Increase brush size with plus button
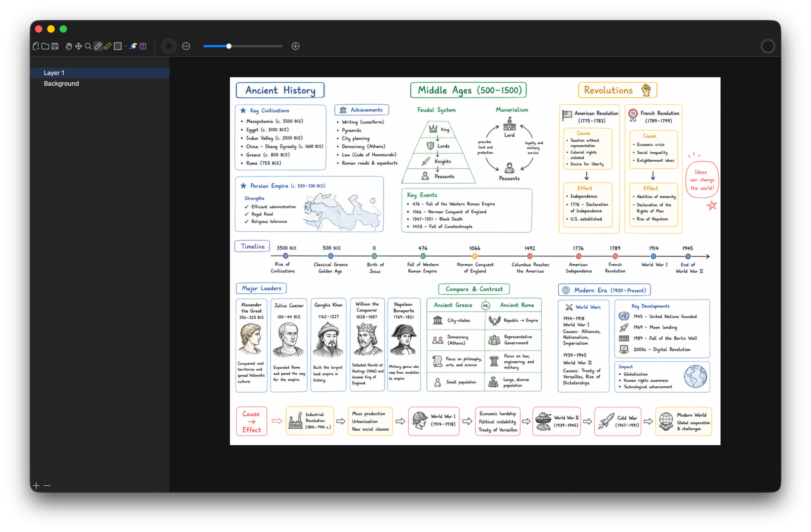The image size is (811, 532). click(x=296, y=46)
